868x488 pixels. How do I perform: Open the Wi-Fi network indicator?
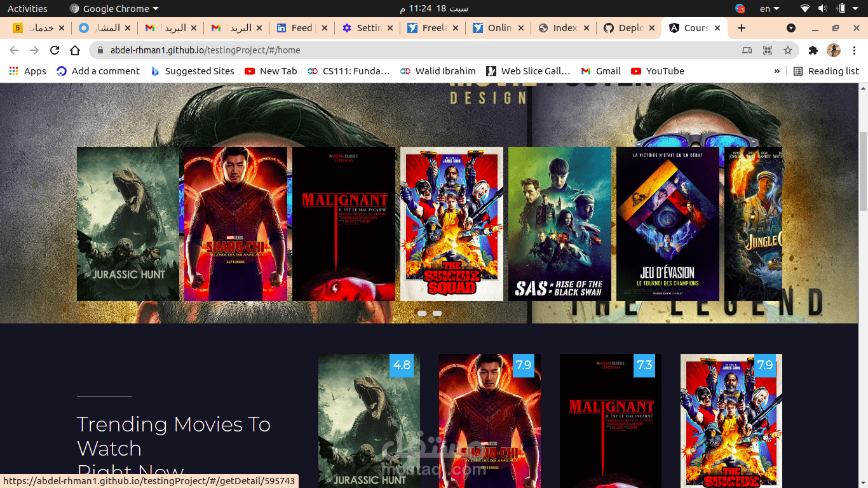click(805, 9)
